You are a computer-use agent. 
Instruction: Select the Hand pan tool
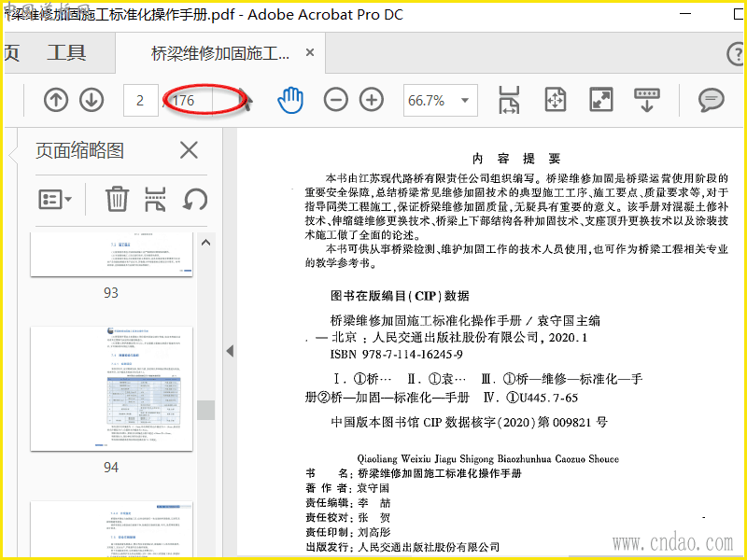point(290,100)
